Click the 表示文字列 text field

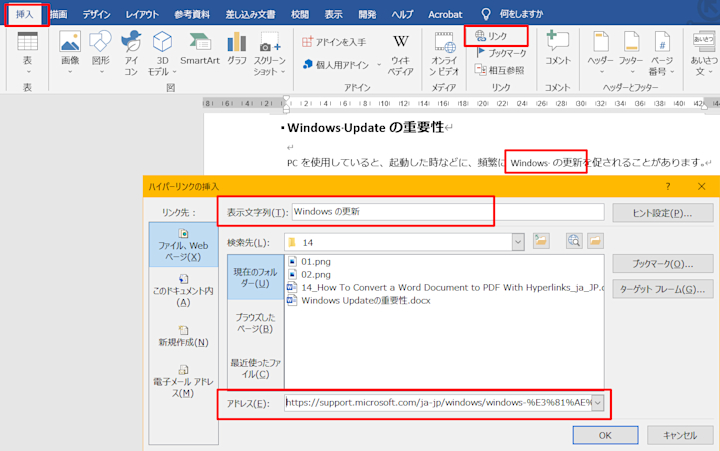448,212
